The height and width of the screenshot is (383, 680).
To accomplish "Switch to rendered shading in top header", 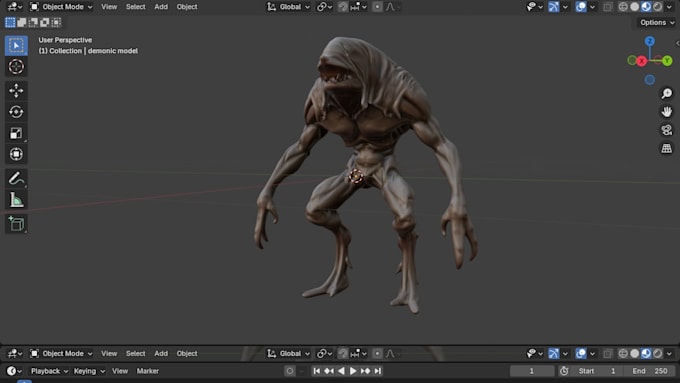I will [x=657, y=7].
